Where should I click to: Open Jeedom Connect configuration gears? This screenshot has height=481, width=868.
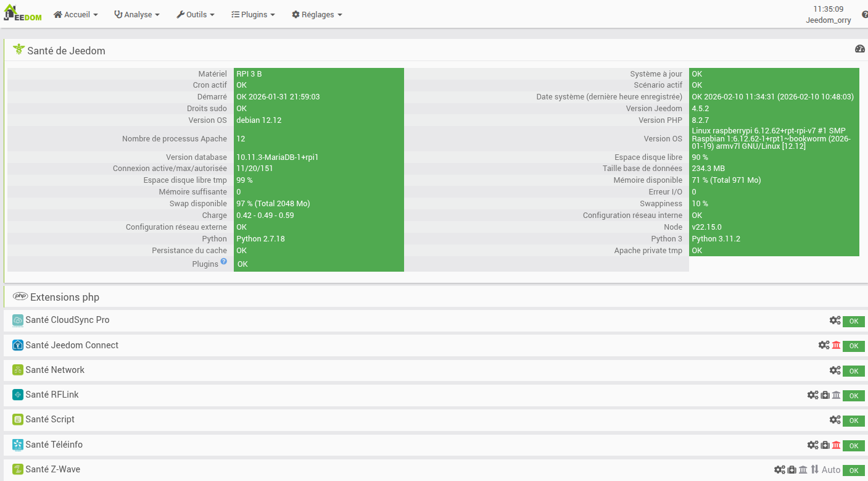824,345
